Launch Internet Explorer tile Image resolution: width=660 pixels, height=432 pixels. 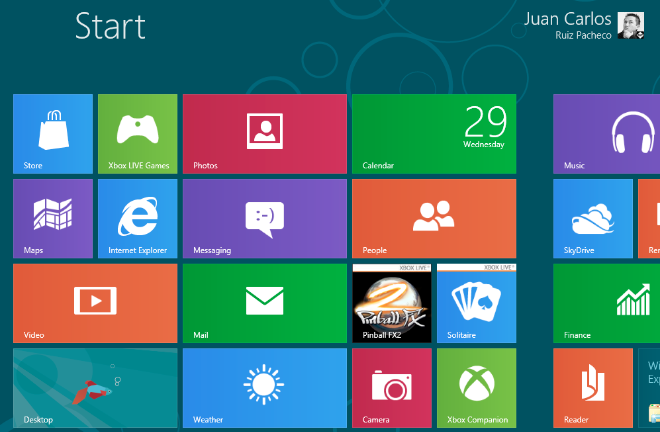coord(138,219)
